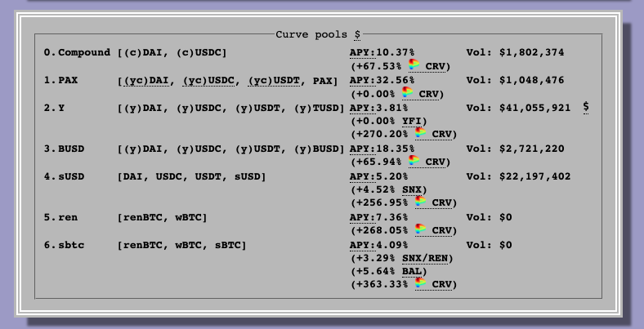This screenshot has height=329, width=644.
Task: Click dollar sign next to Curve pools title
Action: tap(357, 34)
